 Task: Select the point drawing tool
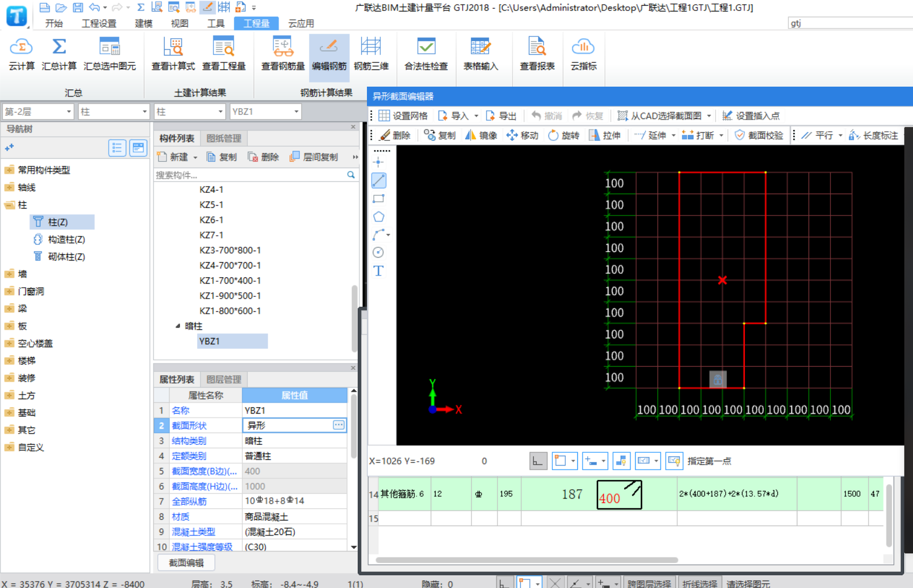pos(378,162)
